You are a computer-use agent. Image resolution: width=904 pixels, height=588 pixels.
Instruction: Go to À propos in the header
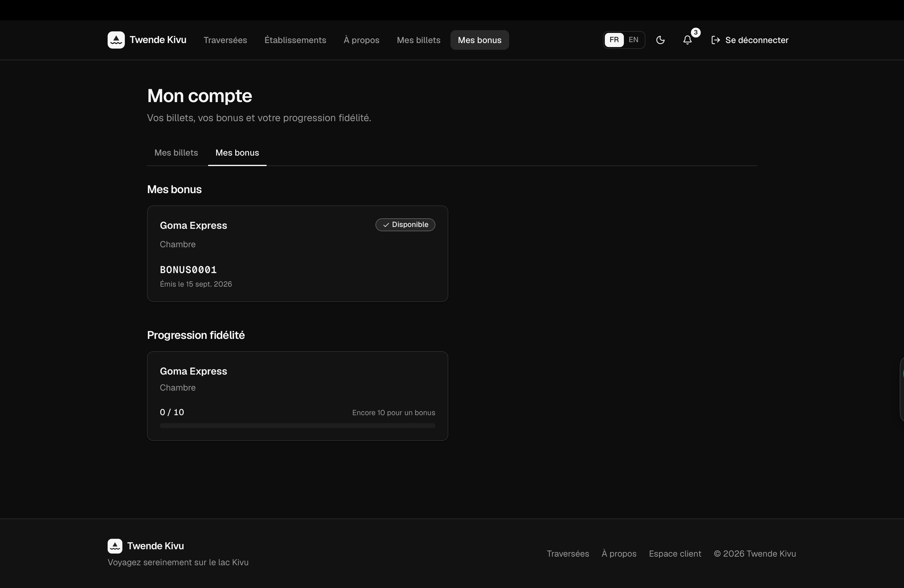(361, 40)
